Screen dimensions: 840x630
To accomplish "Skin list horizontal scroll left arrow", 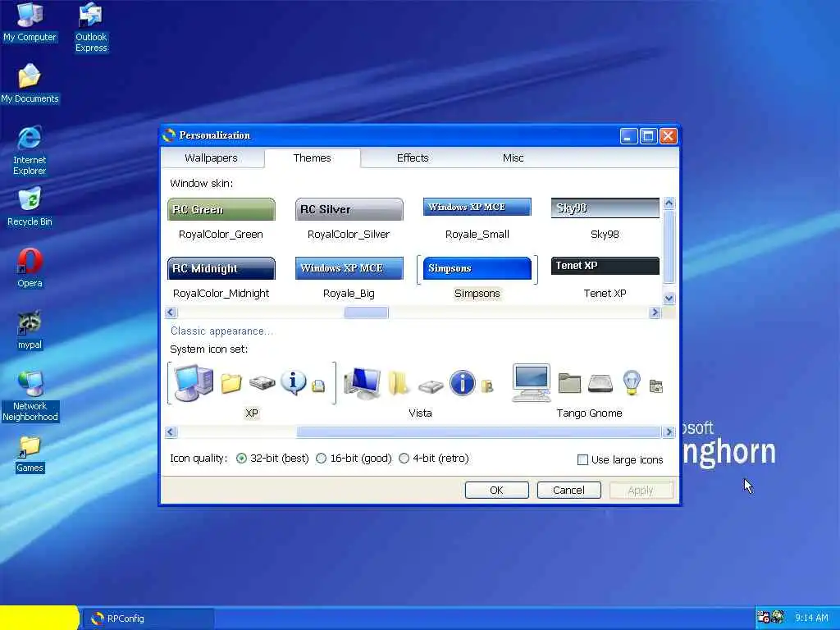I will (171, 313).
